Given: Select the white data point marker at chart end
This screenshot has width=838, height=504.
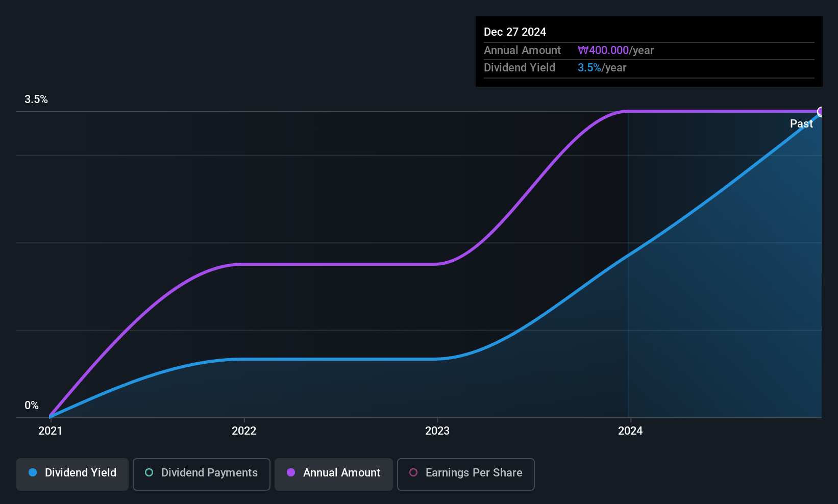Looking at the screenshot, I should click(x=821, y=111).
